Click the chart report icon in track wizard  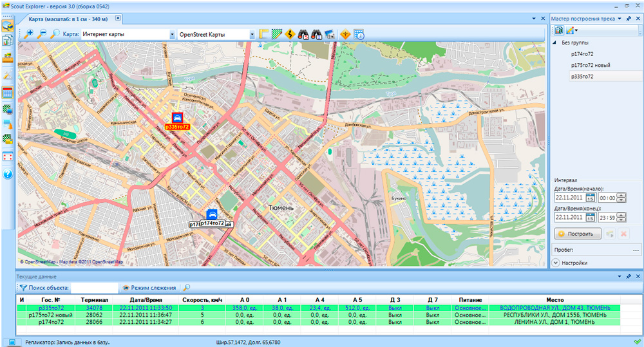pyautogui.click(x=559, y=30)
